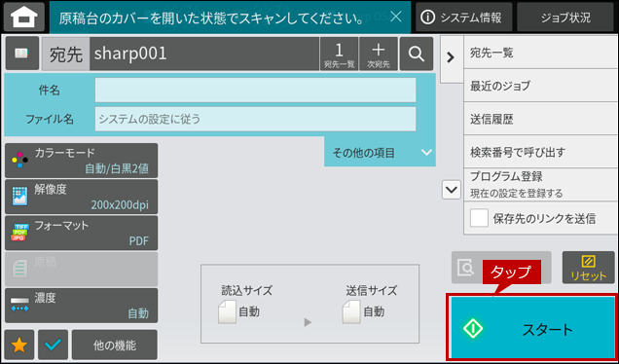This screenshot has height=364, width=619.
Task: Close the scan instruction message banner
Action: 395,17
